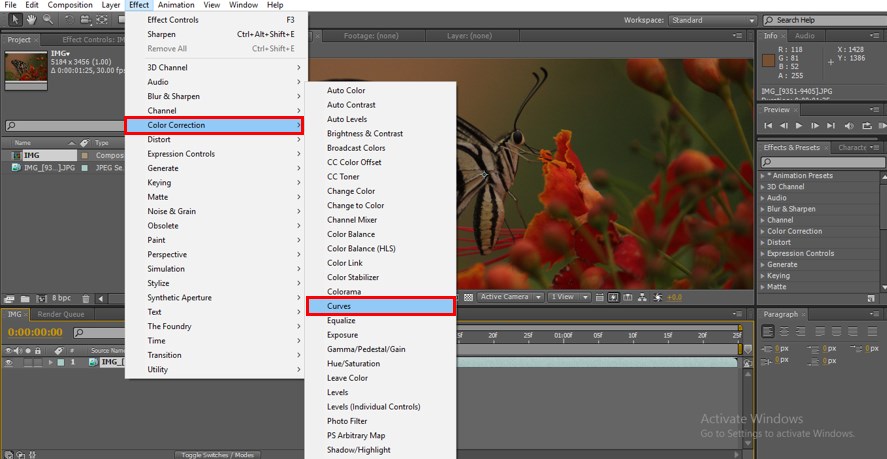The width and height of the screenshot is (887, 459).
Task: Select the Rotation tool in the toolbar
Action: [69, 19]
